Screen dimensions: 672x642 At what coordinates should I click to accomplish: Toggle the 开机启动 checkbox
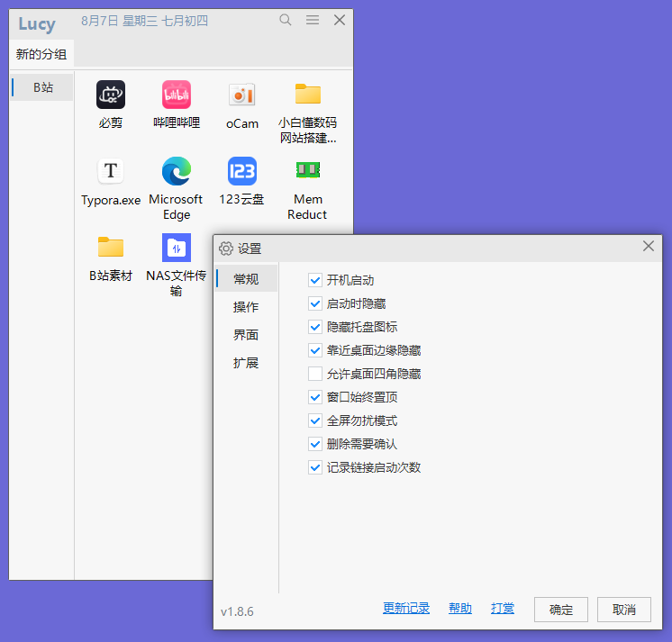(315, 281)
